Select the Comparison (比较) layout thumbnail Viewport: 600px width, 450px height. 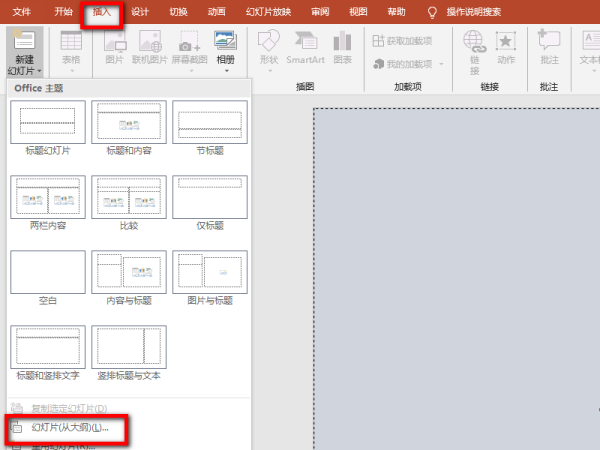point(129,202)
